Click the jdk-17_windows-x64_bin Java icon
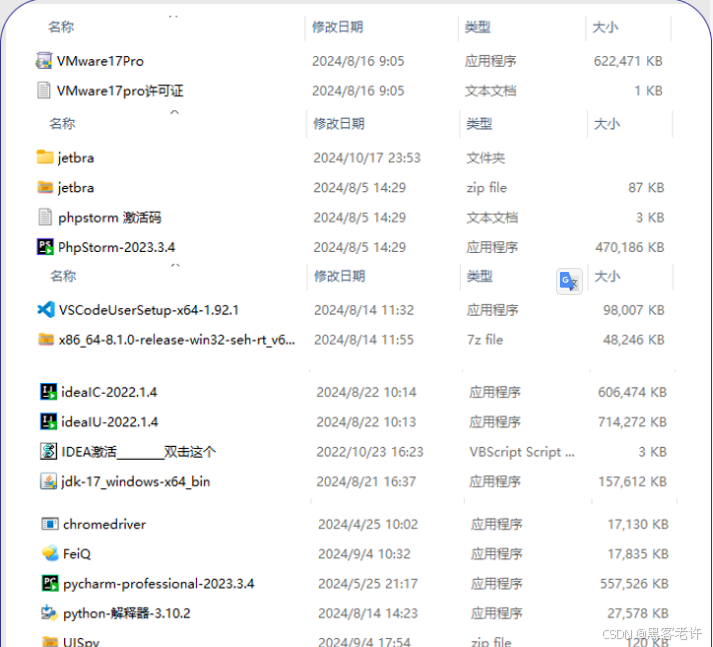 48,481
